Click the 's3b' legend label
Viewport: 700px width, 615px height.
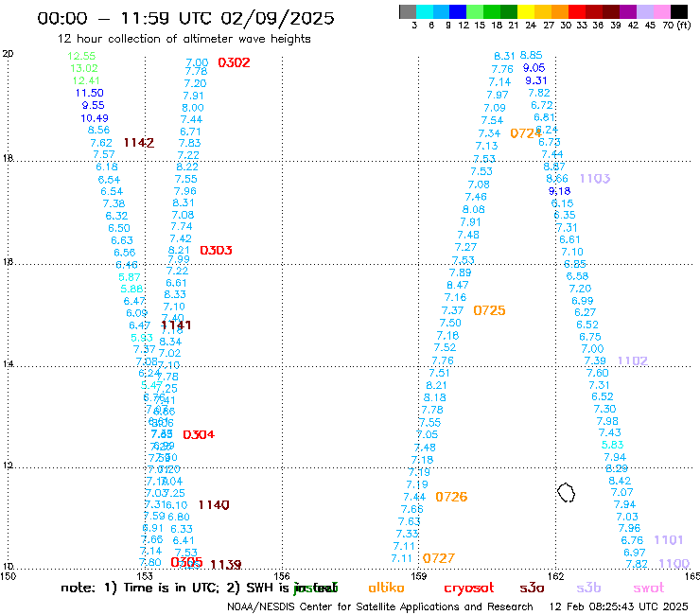click(588, 588)
